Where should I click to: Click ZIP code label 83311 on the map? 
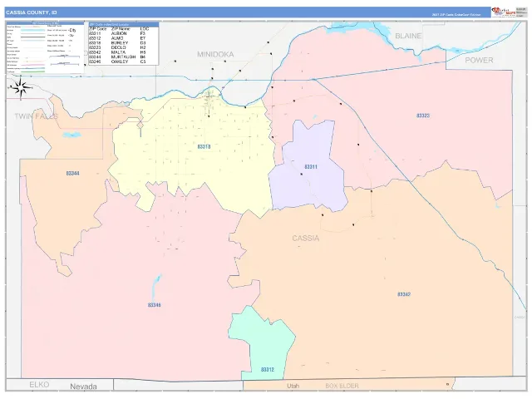pyautogui.click(x=311, y=166)
